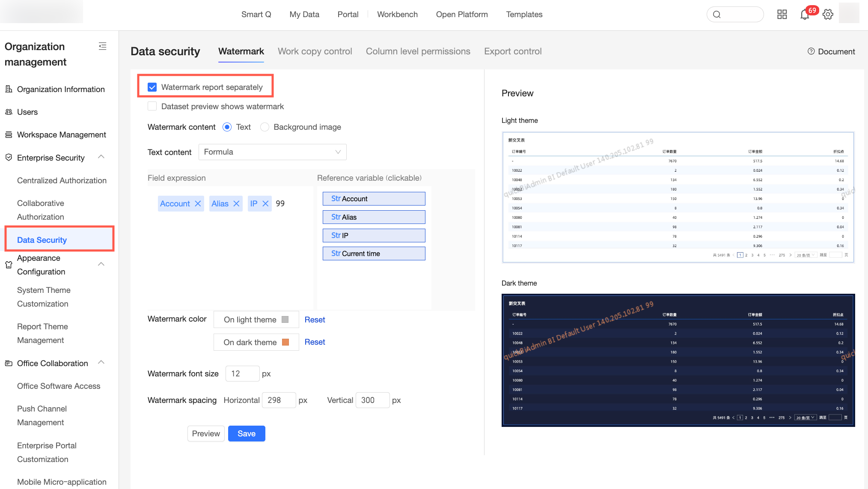Remove the Alias tag from expression
868x489 pixels.
click(236, 204)
